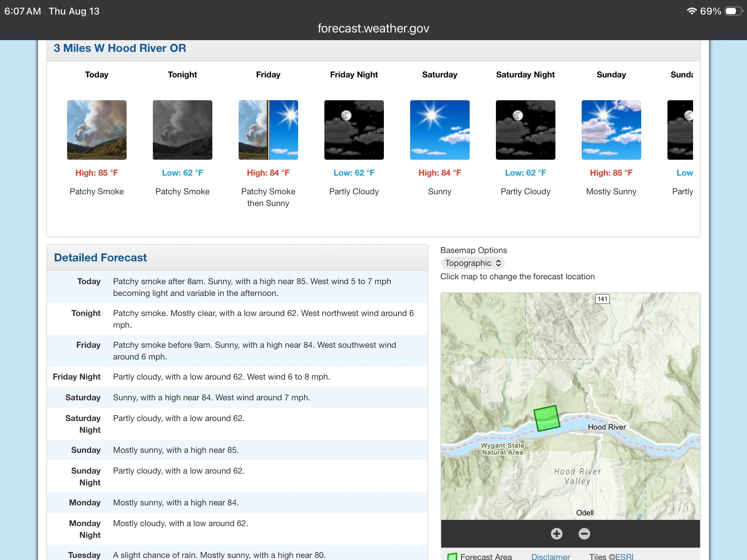Zoom out on the map with minus button
747x560 pixels.
(x=584, y=534)
